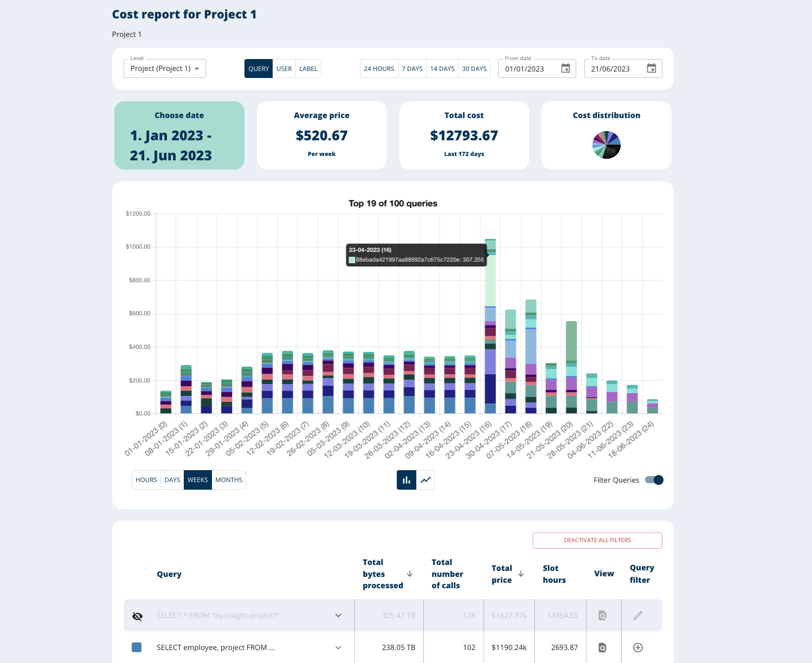Click the 'Cost report for Project 1' heading
The image size is (812, 663).
(x=184, y=15)
